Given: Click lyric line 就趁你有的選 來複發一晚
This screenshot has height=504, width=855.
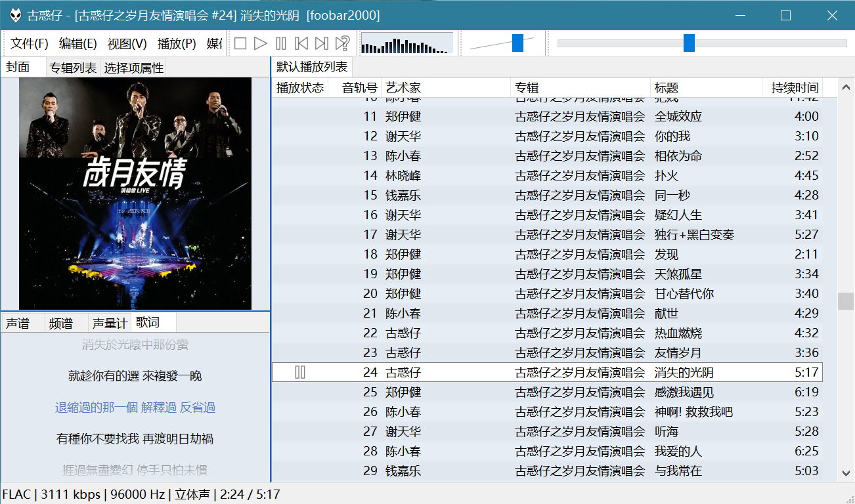Looking at the screenshot, I should click(x=135, y=376).
